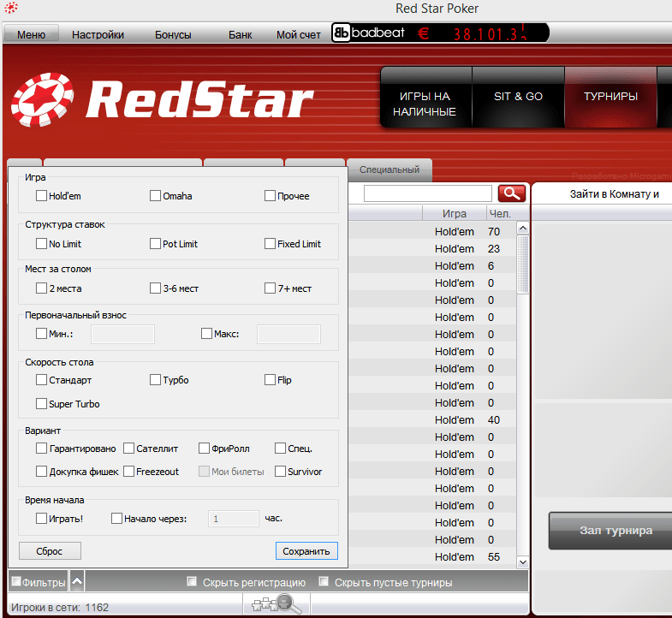This screenshot has height=618, width=672.
Task: Click the Мин. buy-in amount field
Action: pyautogui.click(x=122, y=334)
